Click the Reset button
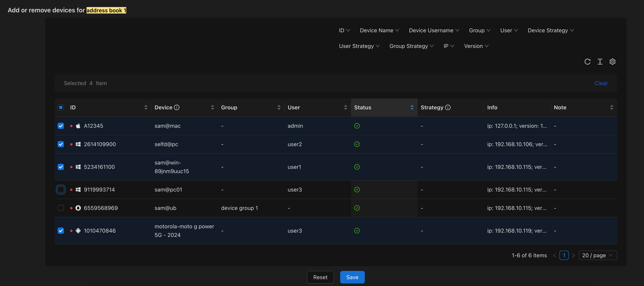 pos(320,277)
